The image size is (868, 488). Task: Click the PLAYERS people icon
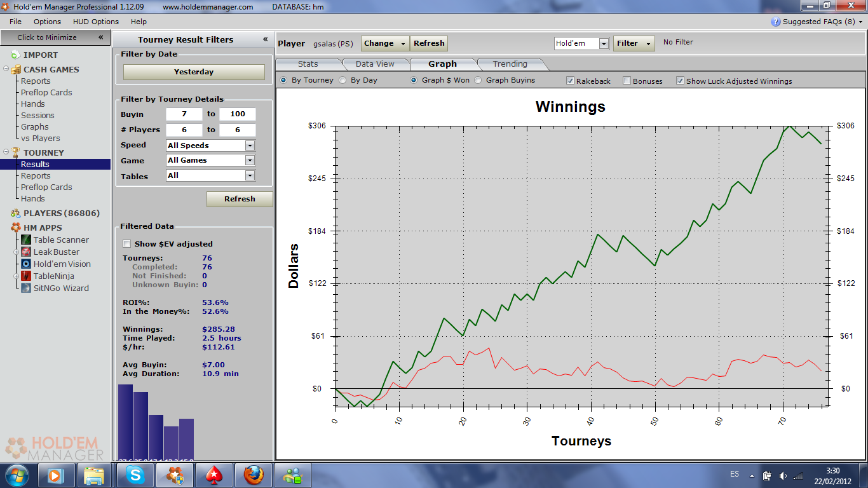click(x=16, y=213)
